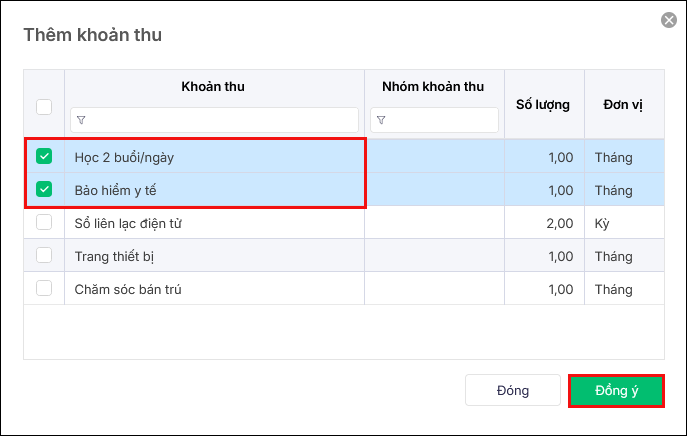The height and width of the screenshot is (436, 687).
Task: Close the Thêm khoản thu dialog via X icon
Action: [668, 19]
